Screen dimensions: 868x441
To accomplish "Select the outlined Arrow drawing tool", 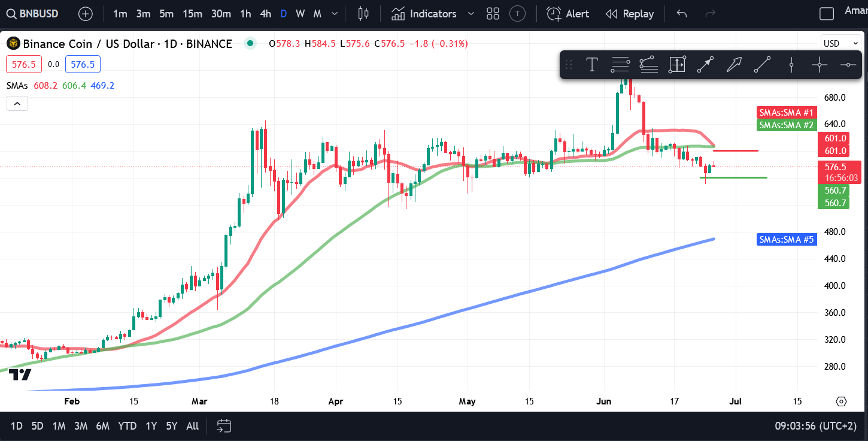I will click(734, 64).
